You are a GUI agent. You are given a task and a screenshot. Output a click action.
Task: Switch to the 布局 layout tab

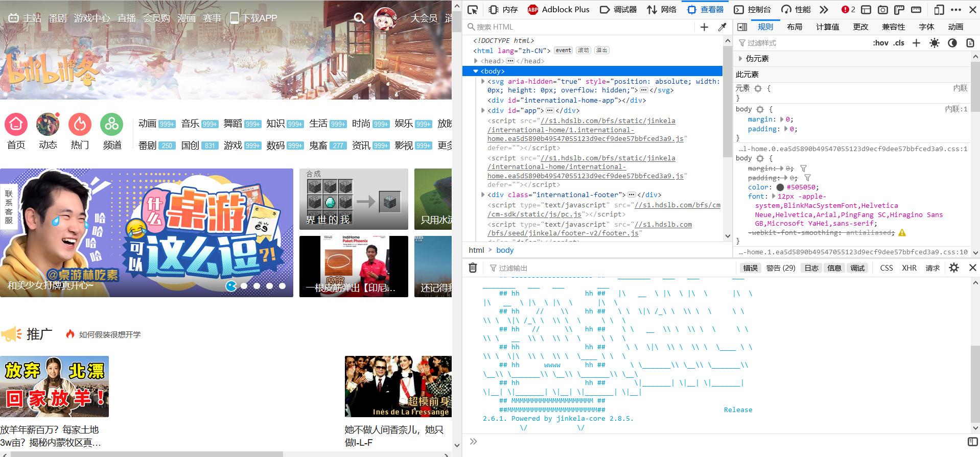coord(795,27)
